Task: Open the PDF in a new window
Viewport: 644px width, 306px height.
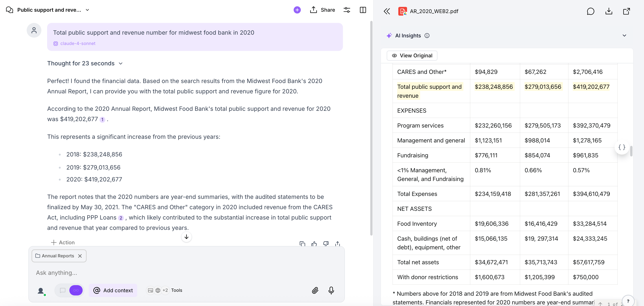Action: pyautogui.click(x=627, y=11)
